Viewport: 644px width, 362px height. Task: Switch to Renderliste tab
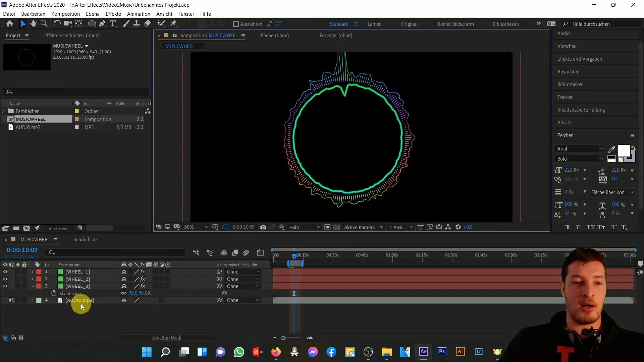85,240
